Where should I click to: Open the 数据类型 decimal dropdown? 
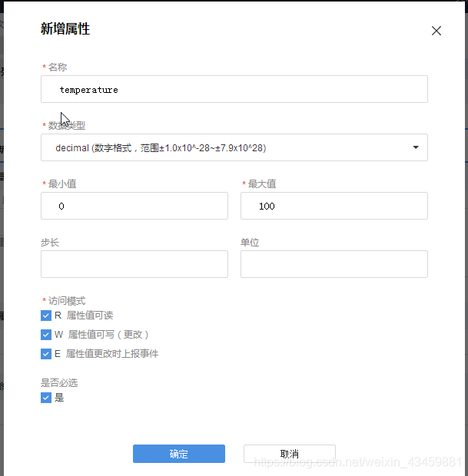point(234,147)
